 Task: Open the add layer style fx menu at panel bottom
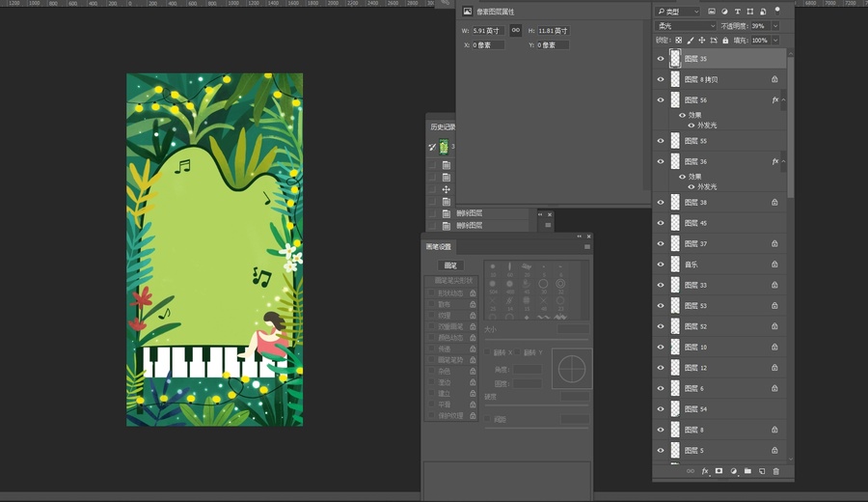pyautogui.click(x=705, y=471)
